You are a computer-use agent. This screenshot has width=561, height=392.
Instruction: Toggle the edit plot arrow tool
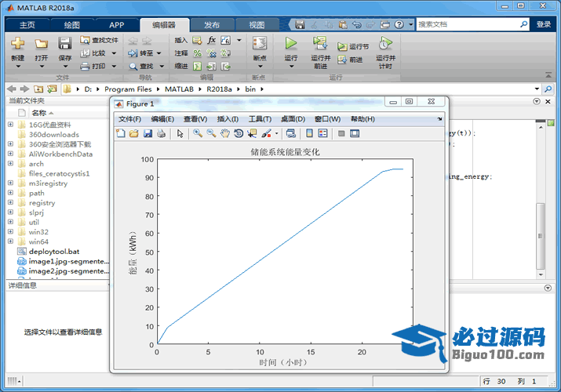pyautogui.click(x=180, y=133)
